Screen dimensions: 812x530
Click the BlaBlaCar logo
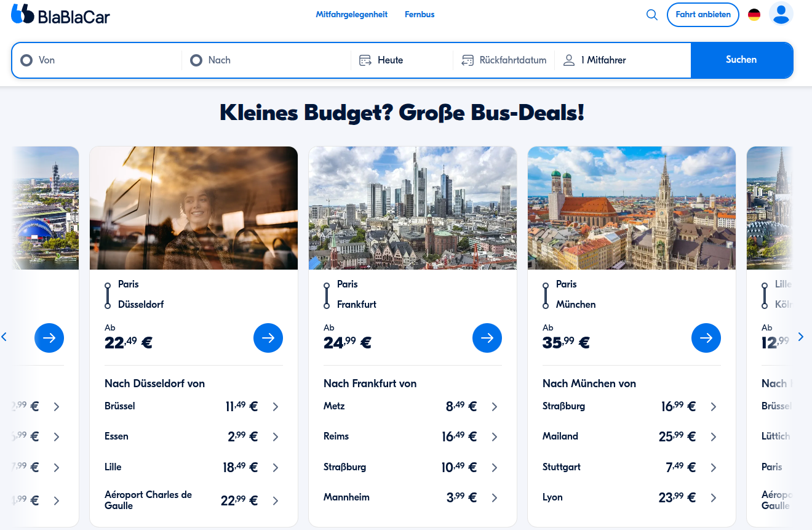[x=60, y=14]
